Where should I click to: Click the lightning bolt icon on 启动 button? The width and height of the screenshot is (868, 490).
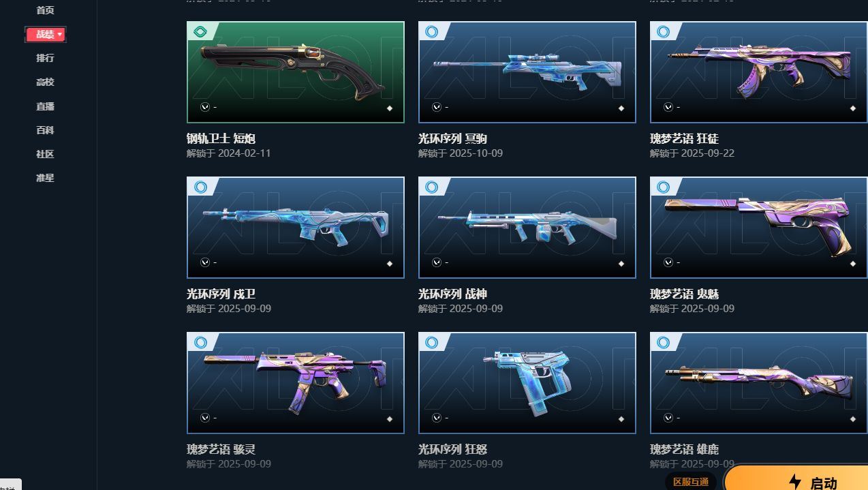coord(794,482)
